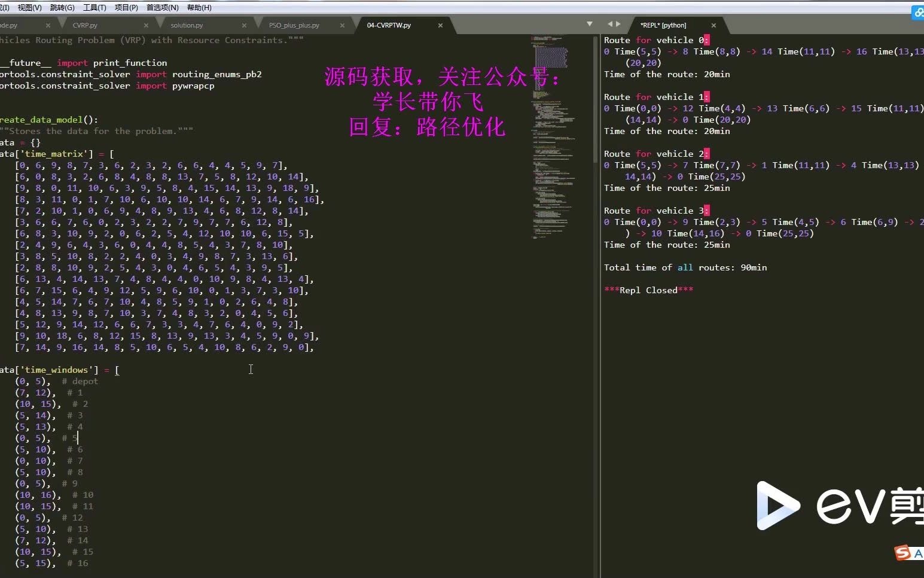Open the 帮助(H) menu
This screenshot has height=578, width=924.
(x=199, y=8)
